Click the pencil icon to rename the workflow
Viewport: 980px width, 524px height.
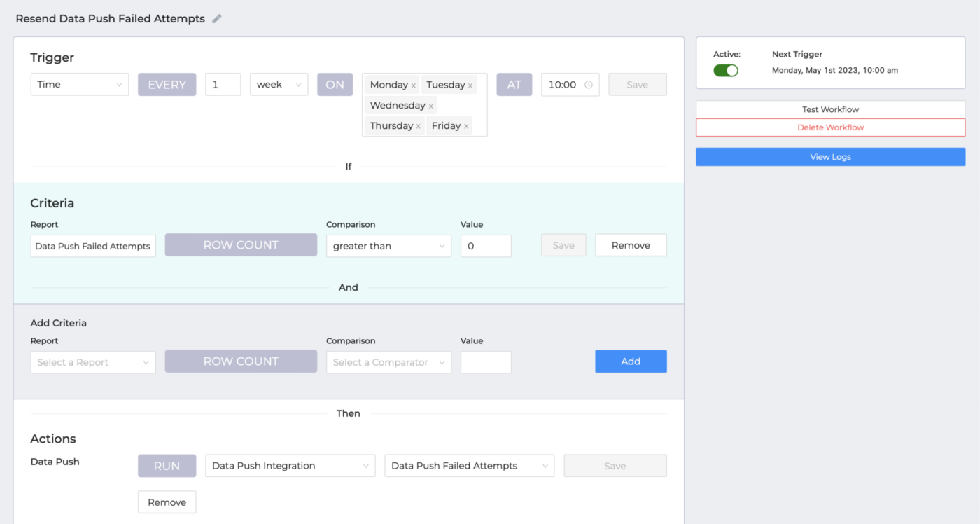(x=216, y=18)
